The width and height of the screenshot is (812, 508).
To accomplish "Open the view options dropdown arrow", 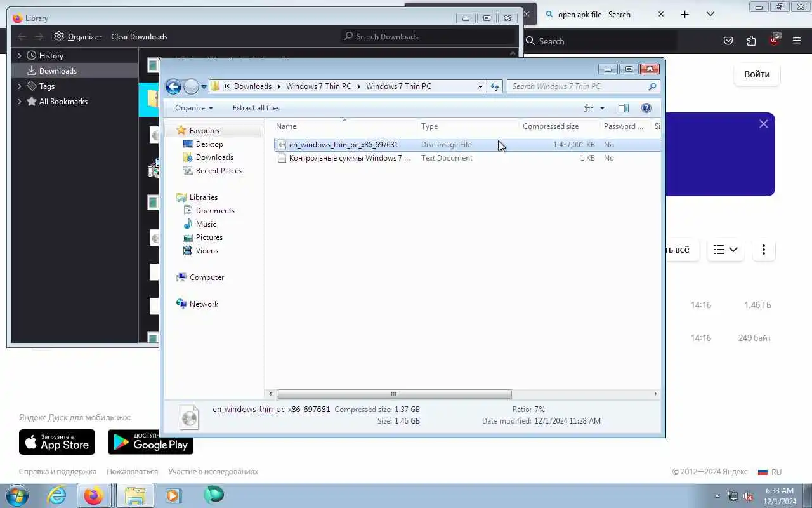I will 602,108.
